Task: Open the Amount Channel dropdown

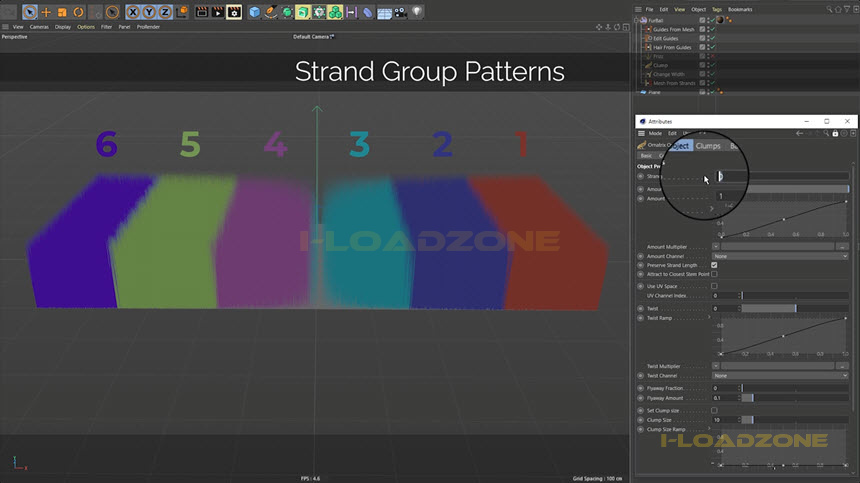Action: [x=780, y=256]
